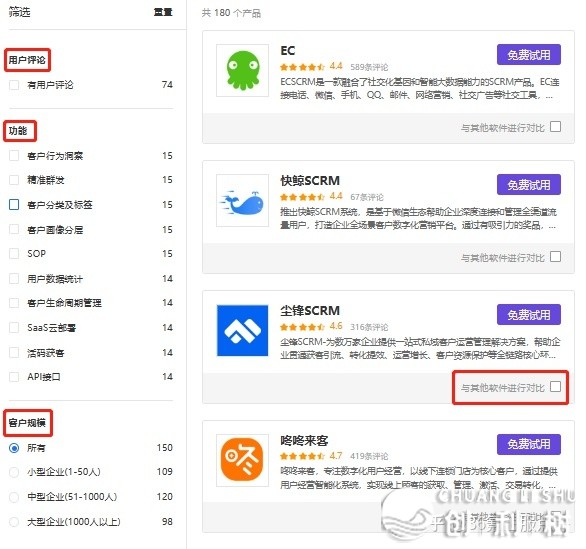This screenshot has height=549, width=586.
Task: Open the 快鲸SCRM product title
Action: pos(310,181)
